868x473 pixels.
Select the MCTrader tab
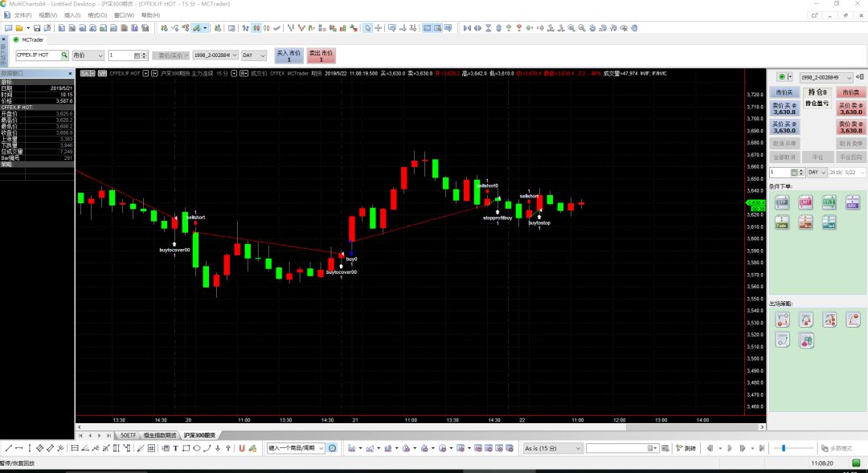pyautogui.click(x=29, y=40)
